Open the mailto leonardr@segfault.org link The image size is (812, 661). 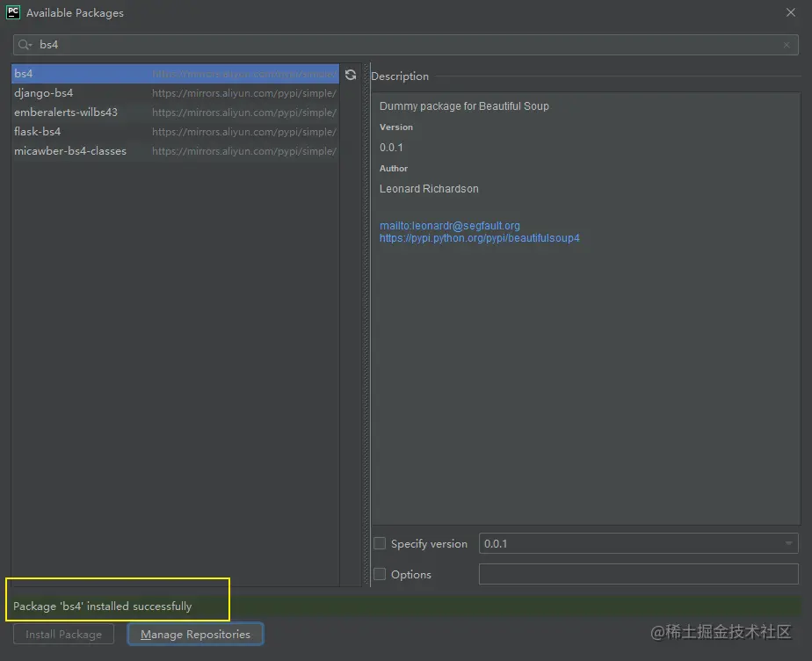point(450,225)
